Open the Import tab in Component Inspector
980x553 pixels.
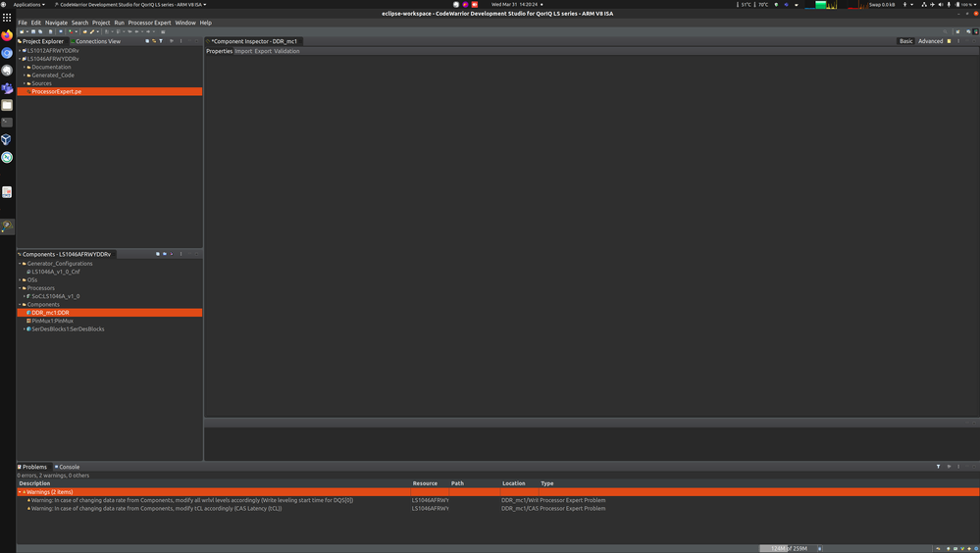pos(243,51)
